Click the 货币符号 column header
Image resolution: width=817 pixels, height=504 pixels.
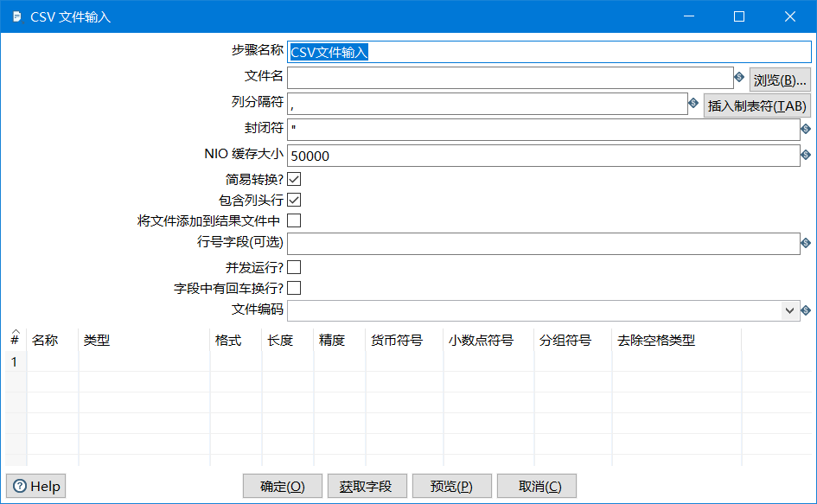pos(405,341)
